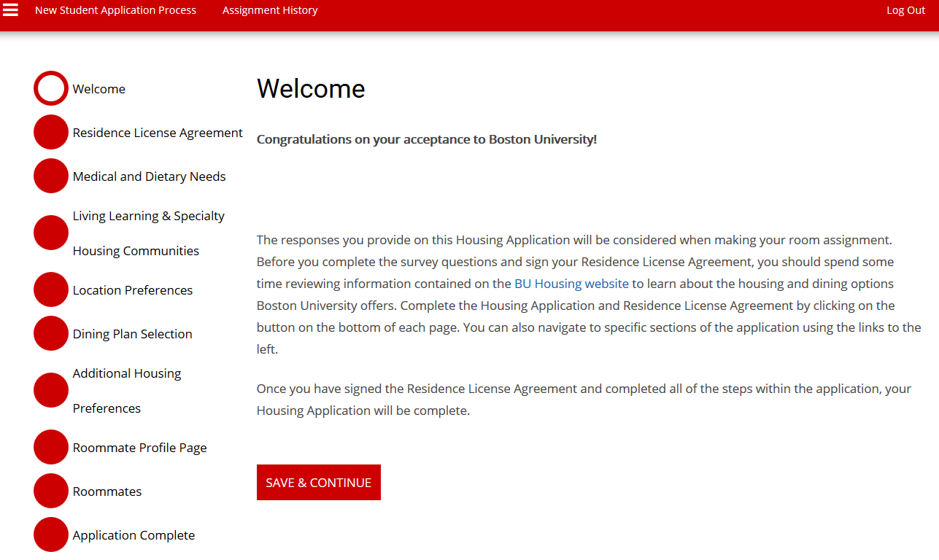Open New Student Application Process menu

[115, 10]
